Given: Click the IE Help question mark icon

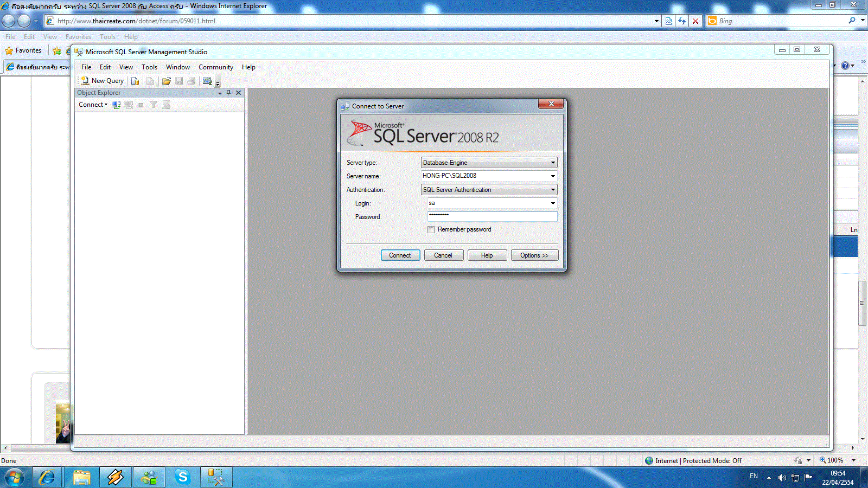Looking at the screenshot, I should (845, 66).
